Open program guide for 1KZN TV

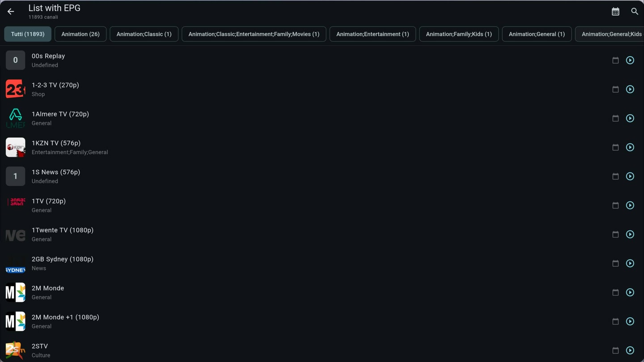[x=615, y=147]
